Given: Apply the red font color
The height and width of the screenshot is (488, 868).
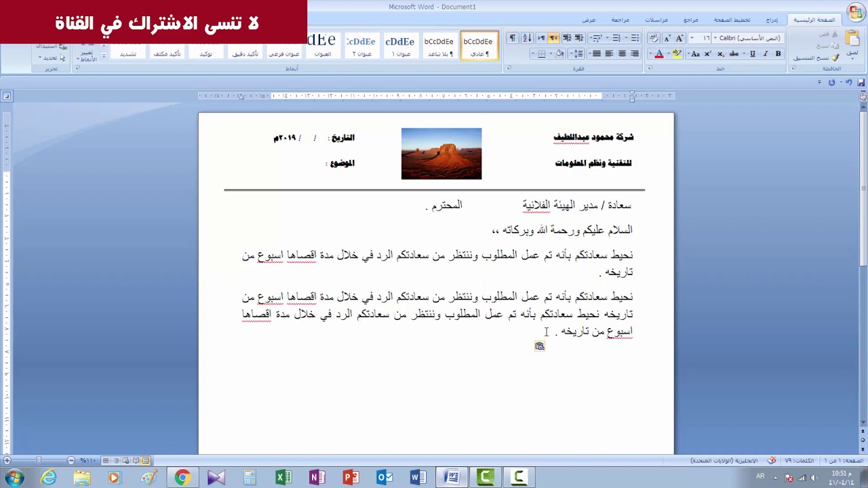Looking at the screenshot, I should [x=659, y=54].
